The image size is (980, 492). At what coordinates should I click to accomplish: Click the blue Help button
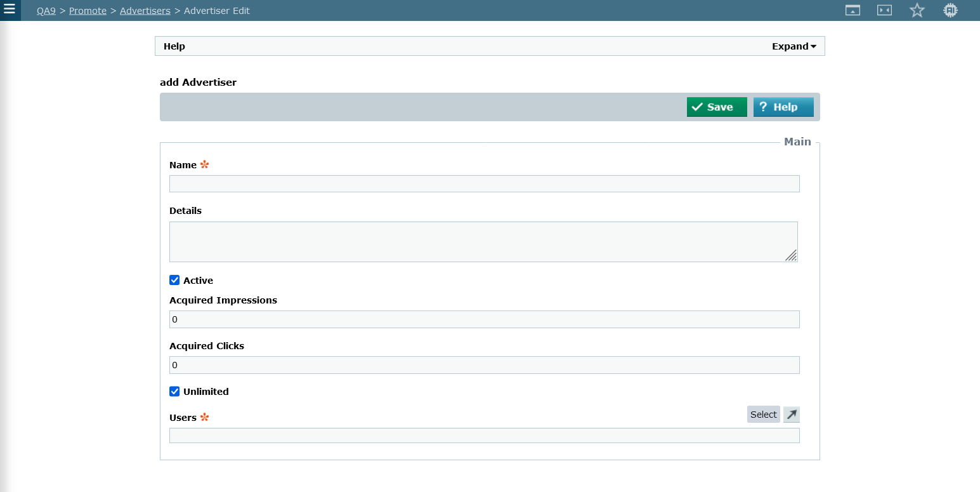pyautogui.click(x=783, y=107)
